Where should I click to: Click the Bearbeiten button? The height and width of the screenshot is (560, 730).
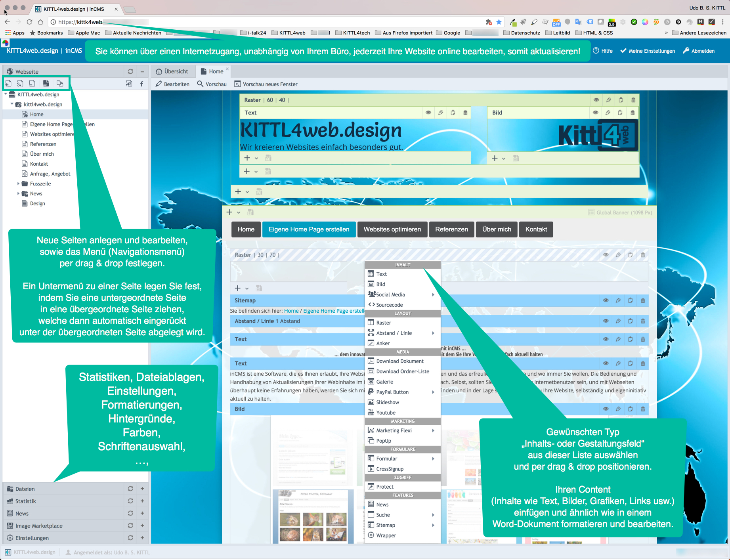point(173,84)
